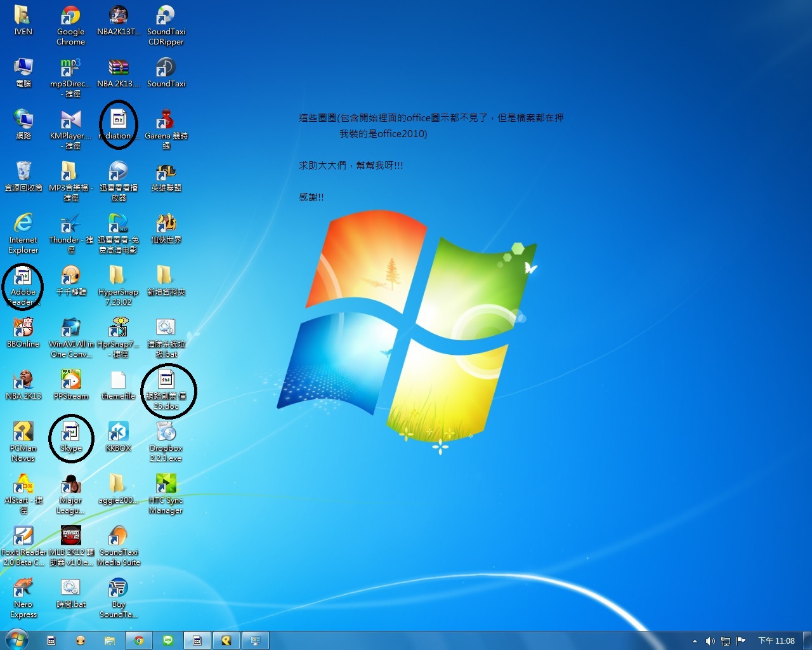The width and height of the screenshot is (812, 650).
Task: Open the IVEN folder on the desktop
Action: [23, 21]
